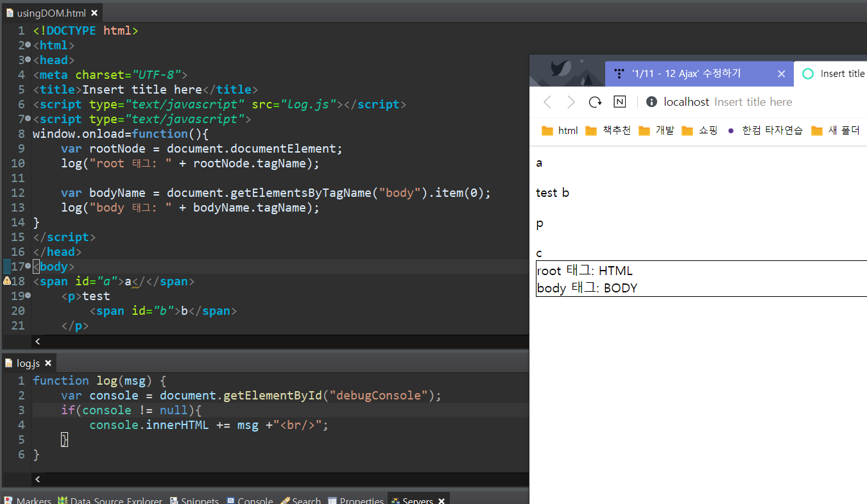Go forward in the Whale browser
The image size is (867, 504).
point(571,102)
